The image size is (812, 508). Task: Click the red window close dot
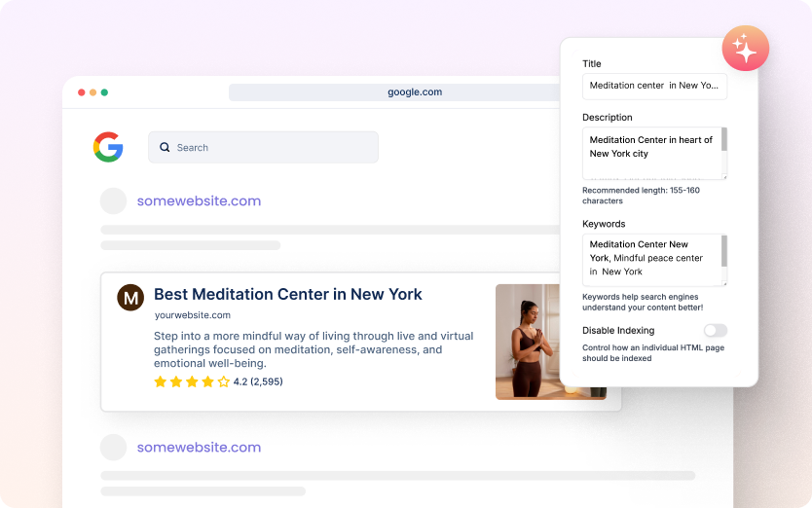click(82, 92)
